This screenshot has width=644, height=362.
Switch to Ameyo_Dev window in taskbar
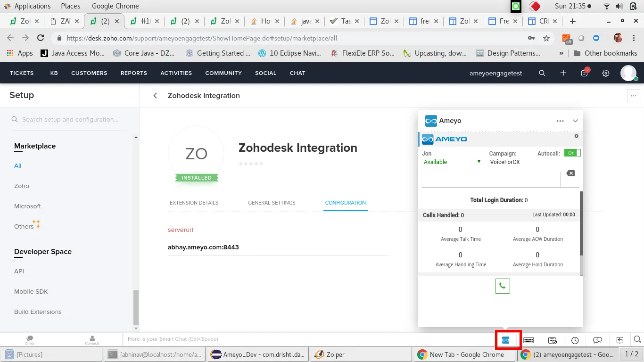pyautogui.click(x=258, y=354)
